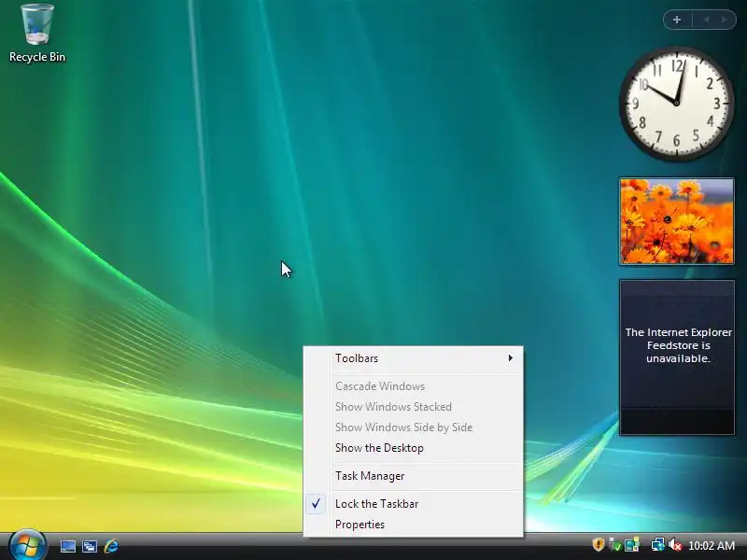Viewport: 747px width, 560px height.
Task: Click the Windows Start orb
Action: click(27, 545)
